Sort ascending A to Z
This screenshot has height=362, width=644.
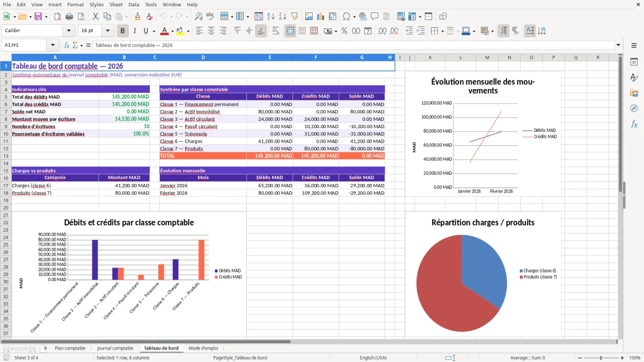pos(271,17)
